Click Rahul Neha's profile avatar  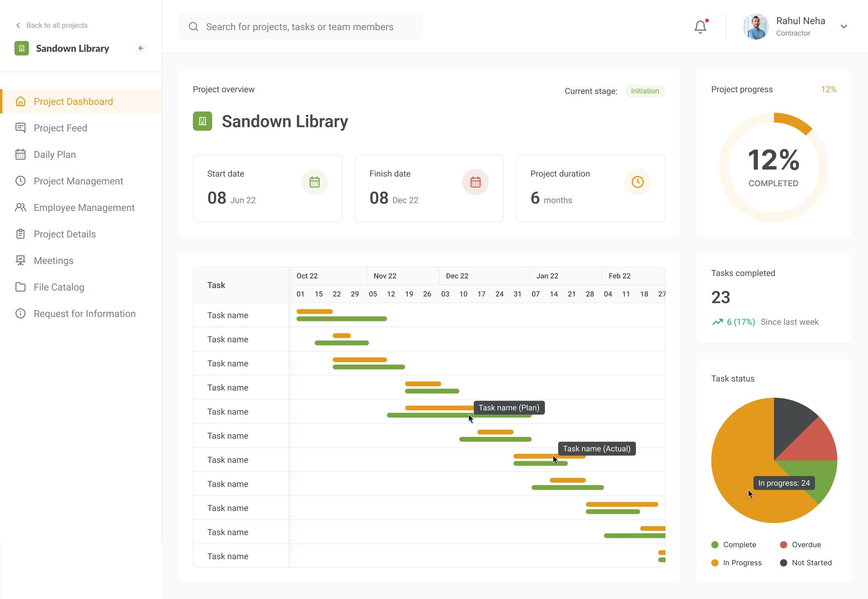[756, 27]
